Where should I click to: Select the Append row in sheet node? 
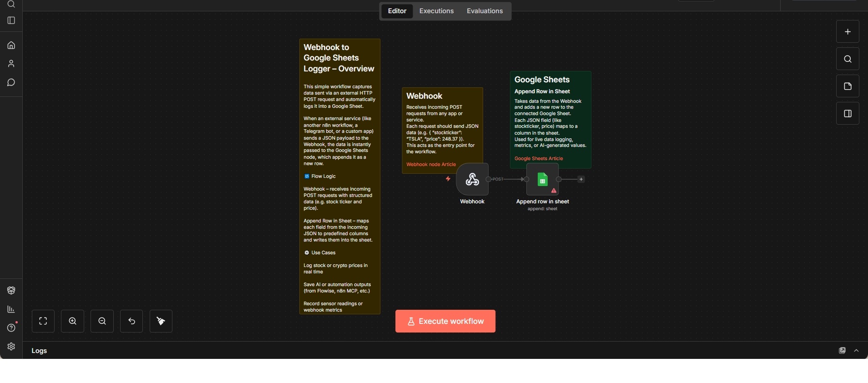click(542, 179)
